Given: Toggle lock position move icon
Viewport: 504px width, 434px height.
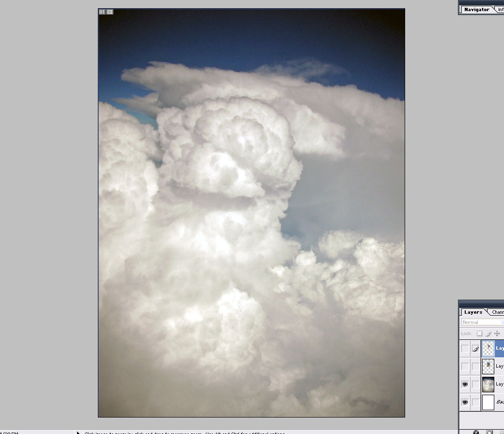Looking at the screenshot, I should [x=497, y=333].
